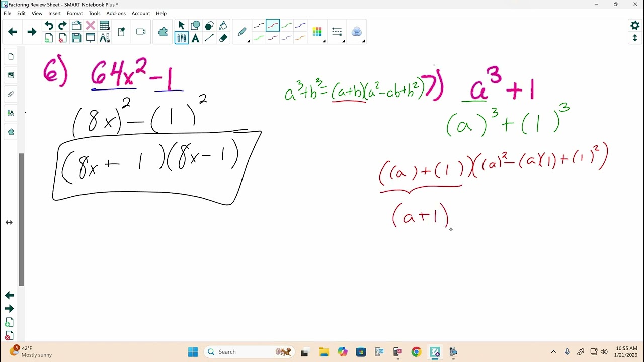Click bottom-left next page arrow
The height and width of the screenshot is (362, 644).
click(9, 309)
